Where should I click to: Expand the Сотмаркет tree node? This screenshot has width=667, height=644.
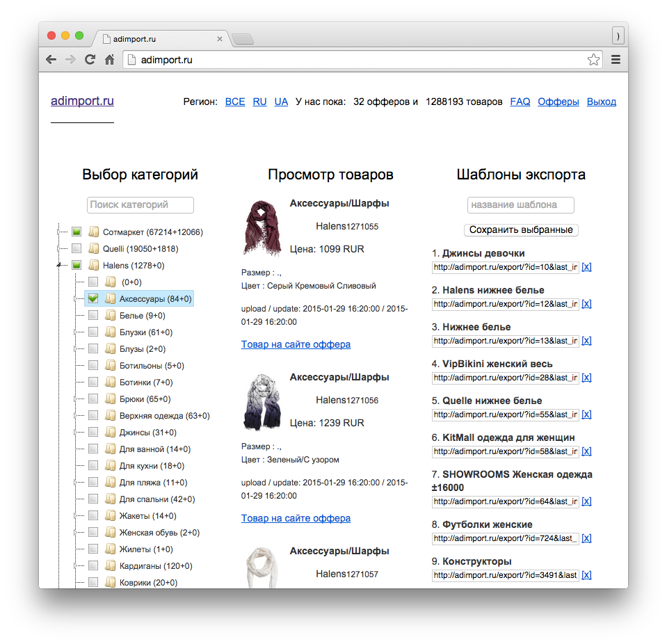[x=59, y=232]
